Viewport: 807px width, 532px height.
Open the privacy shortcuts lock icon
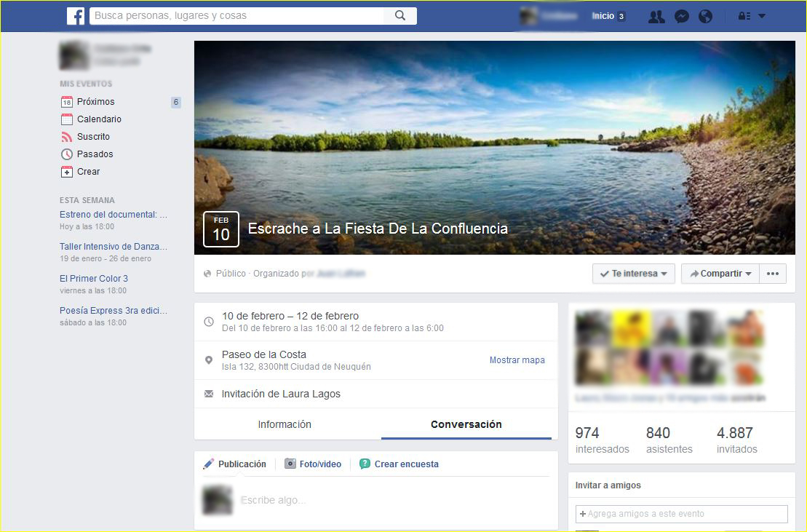pos(743,16)
